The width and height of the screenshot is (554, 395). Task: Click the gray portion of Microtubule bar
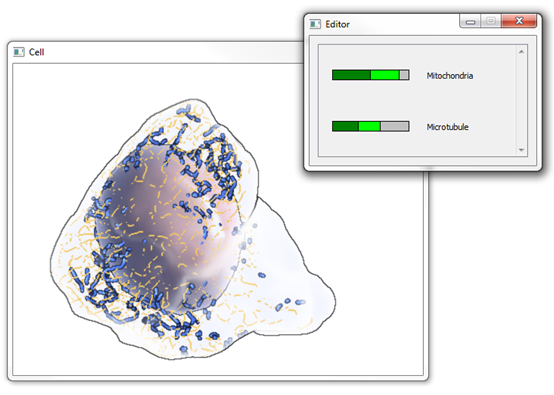pos(395,126)
